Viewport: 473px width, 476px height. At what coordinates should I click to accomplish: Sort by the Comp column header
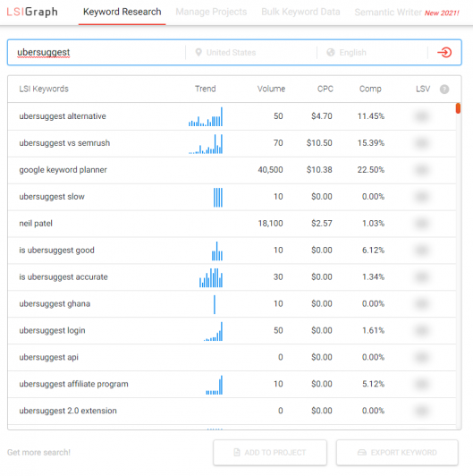pos(370,89)
